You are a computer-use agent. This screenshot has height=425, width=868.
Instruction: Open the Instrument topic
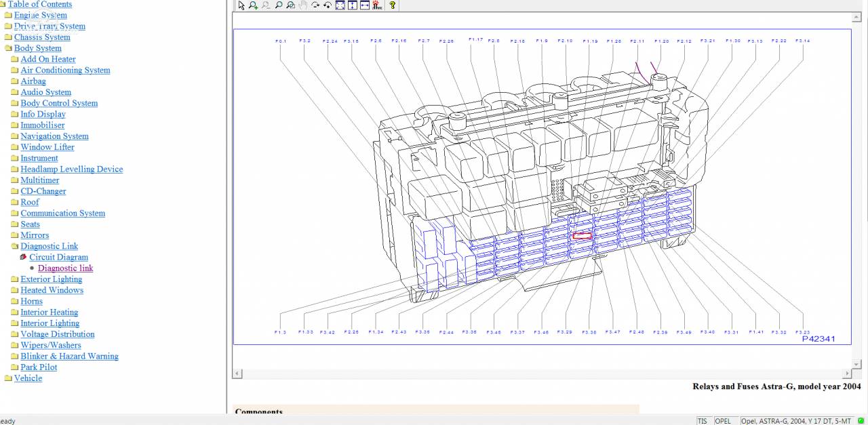pyautogui.click(x=39, y=158)
